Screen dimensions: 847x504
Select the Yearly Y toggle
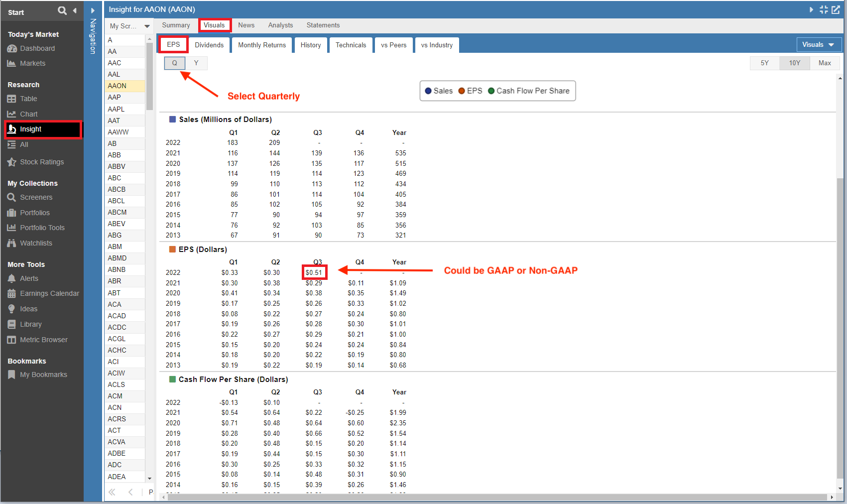196,63
